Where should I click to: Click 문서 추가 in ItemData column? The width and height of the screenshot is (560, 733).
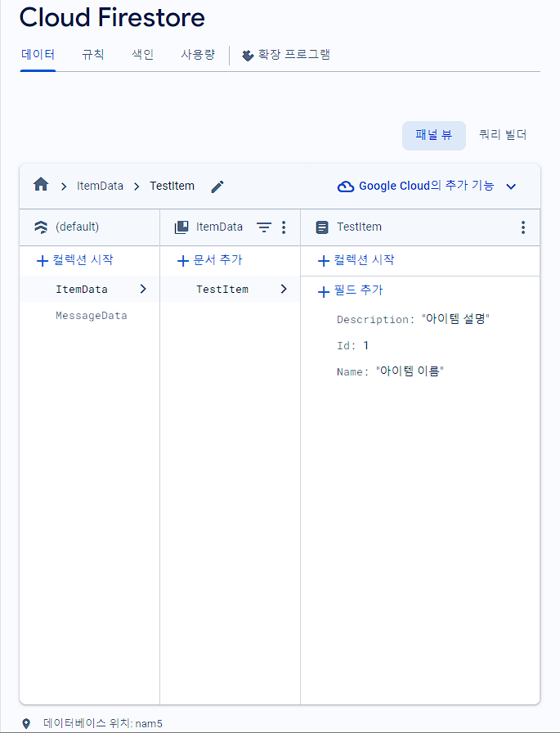coord(210,260)
